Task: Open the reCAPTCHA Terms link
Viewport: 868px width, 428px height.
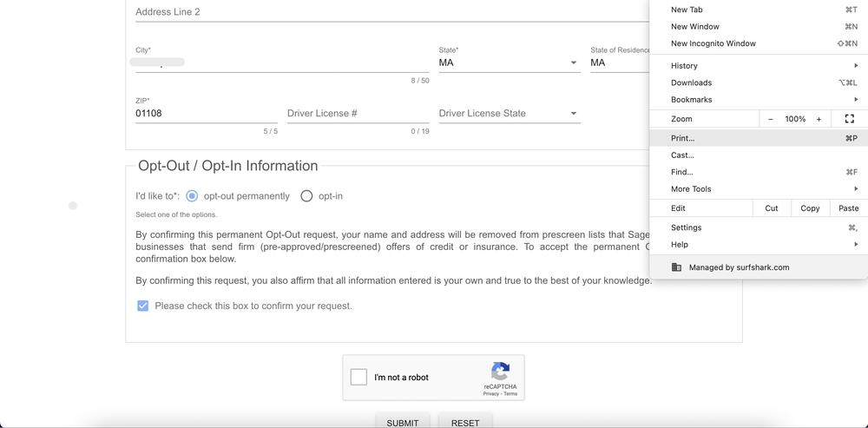Action: coord(510,393)
